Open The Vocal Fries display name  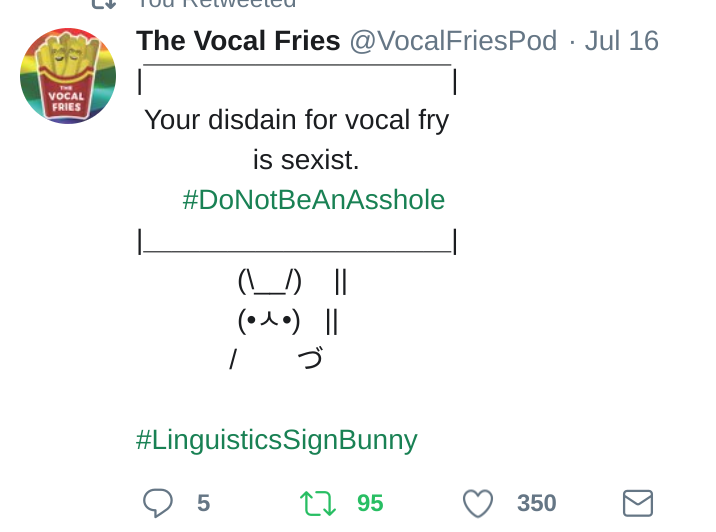coord(238,41)
